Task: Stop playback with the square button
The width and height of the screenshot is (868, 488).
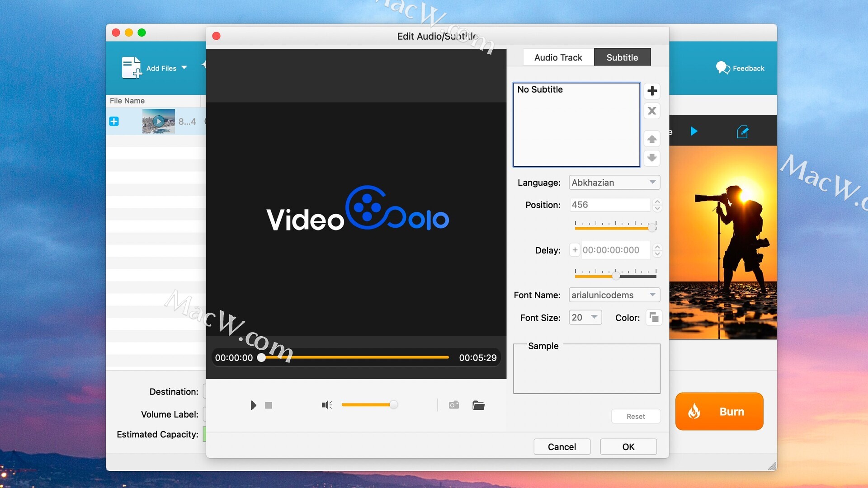Action: click(269, 405)
